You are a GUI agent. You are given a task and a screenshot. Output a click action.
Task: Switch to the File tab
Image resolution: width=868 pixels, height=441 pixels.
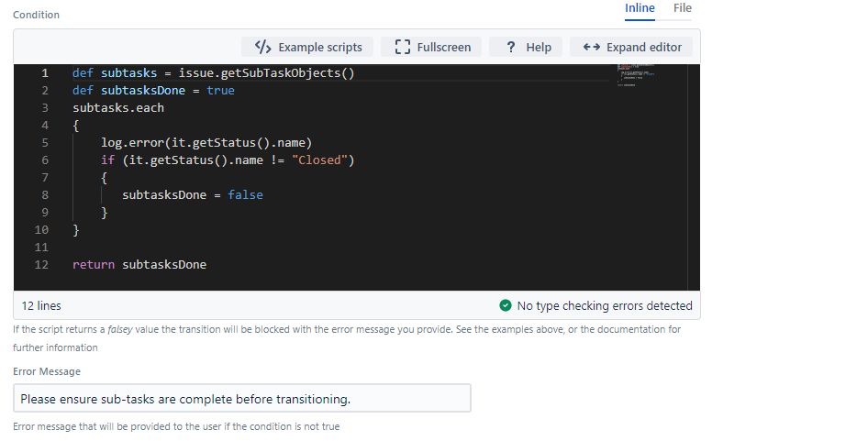[x=682, y=8]
